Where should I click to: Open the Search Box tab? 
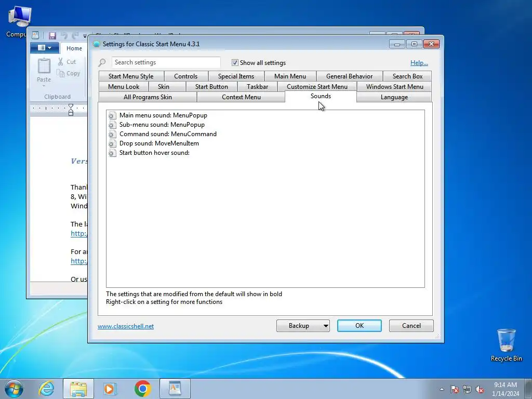[407, 76]
